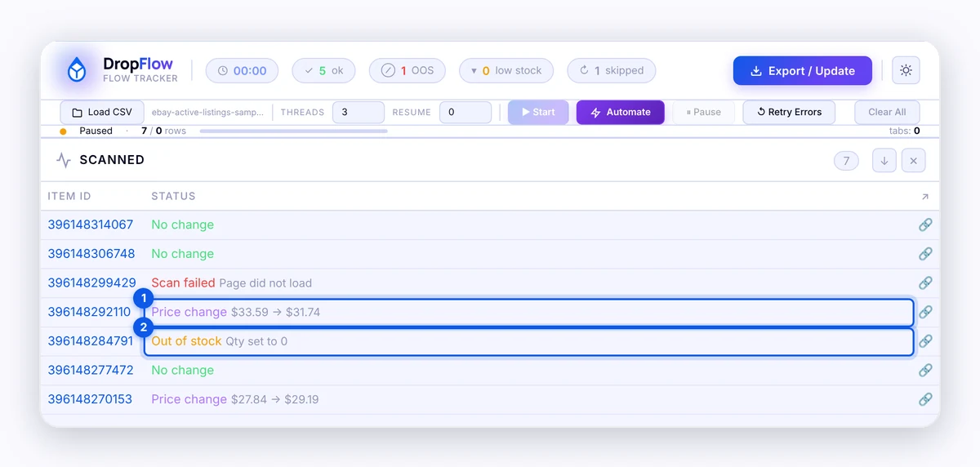This screenshot has height=467, width=980.
Task: Click link icon for row 396148284791
Action: [925, 341]
